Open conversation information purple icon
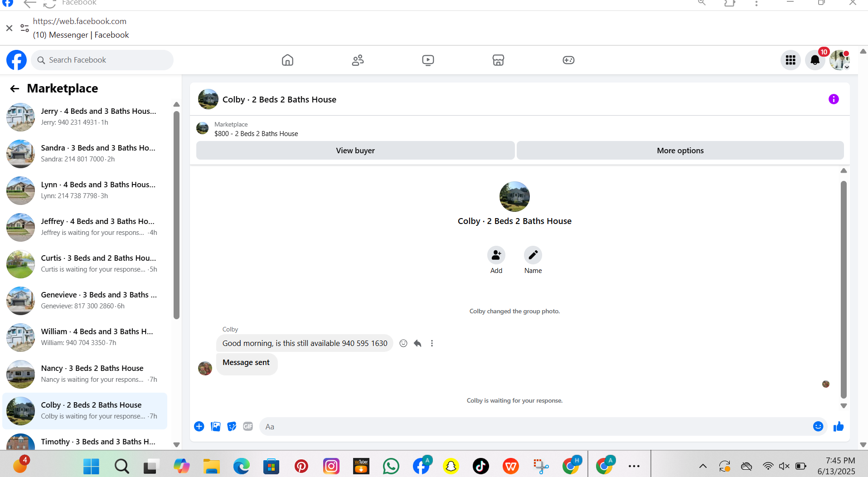868x477 pixels. click(834, 99)
